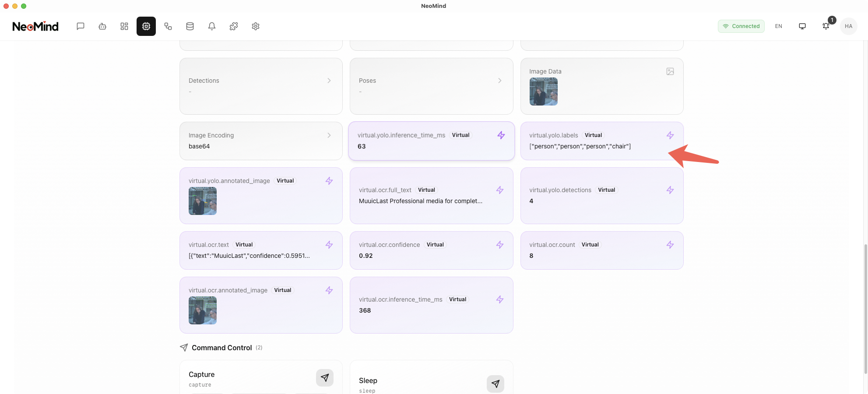Open the extensions puzzle icon
Viewport: 868px width, 394px height.
(234, 26)
